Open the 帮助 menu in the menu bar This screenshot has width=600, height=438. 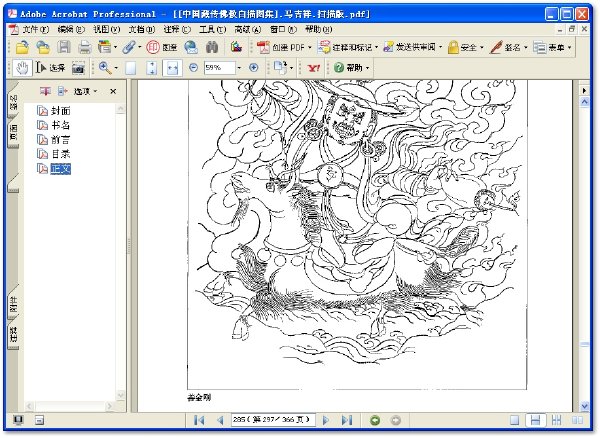(x=318, y=29)
